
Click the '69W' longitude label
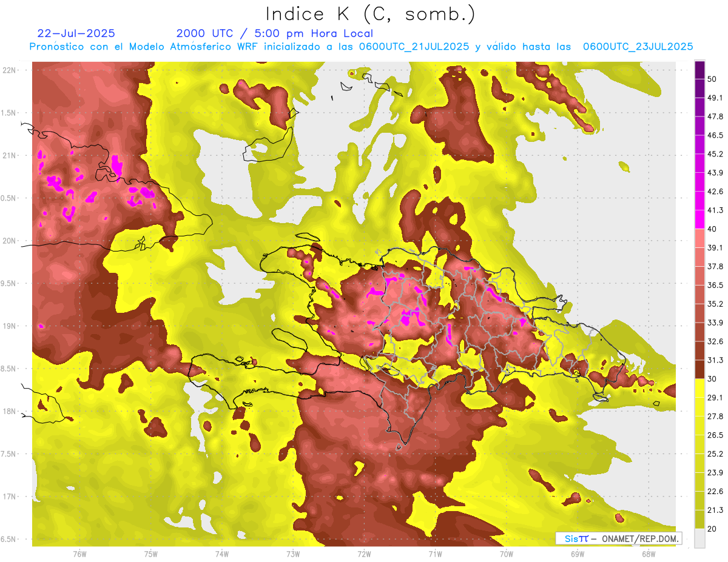[578, 554]
